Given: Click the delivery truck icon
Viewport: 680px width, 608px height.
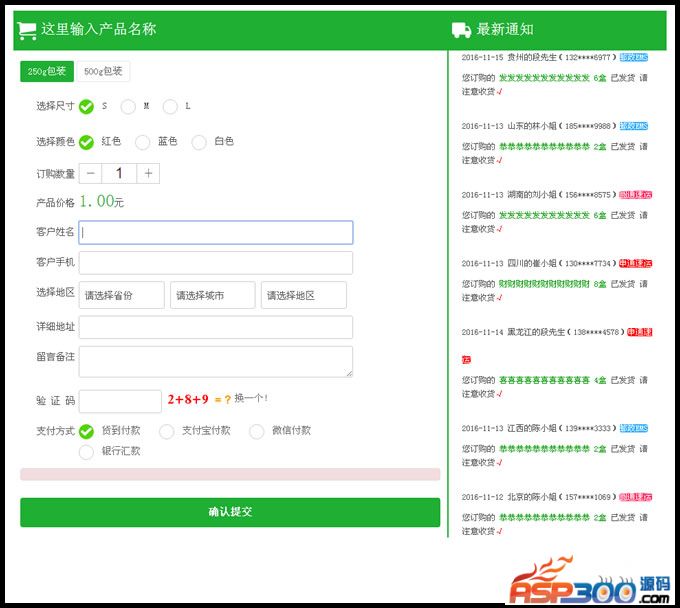Looking at the screenshot, I should click(461, 30).
